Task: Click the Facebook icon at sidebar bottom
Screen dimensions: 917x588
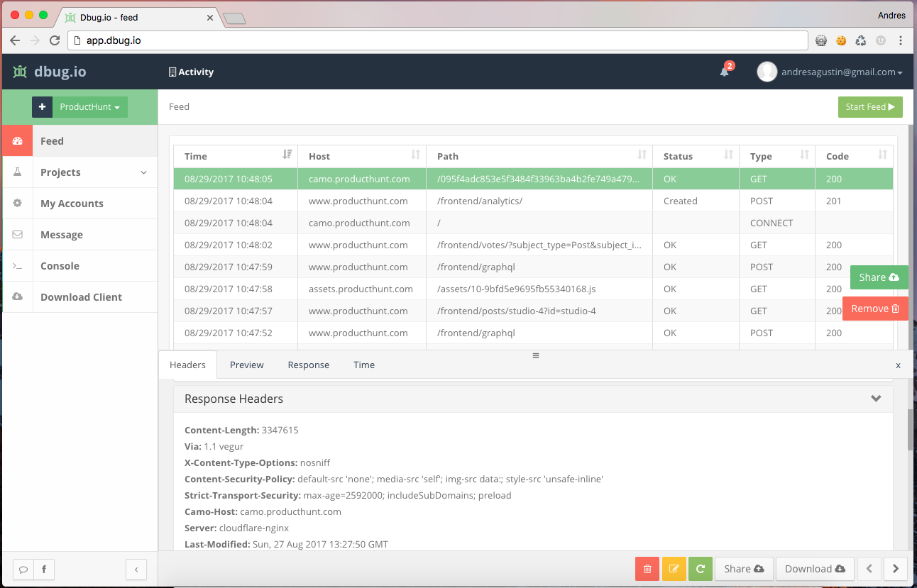Action: click(44, 569)
